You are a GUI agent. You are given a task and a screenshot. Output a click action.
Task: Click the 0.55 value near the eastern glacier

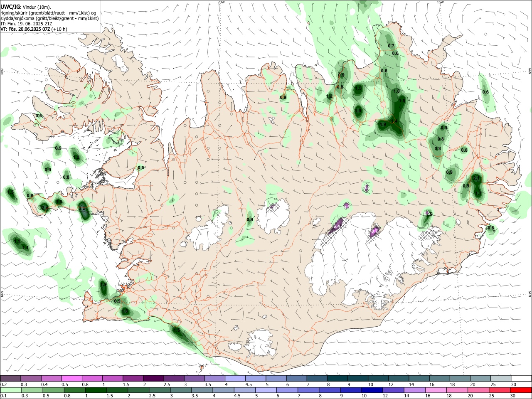click(427, 213)
